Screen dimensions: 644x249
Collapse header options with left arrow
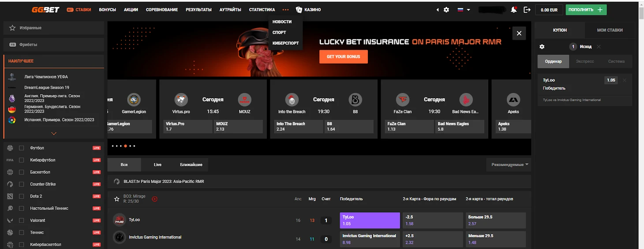438,10
